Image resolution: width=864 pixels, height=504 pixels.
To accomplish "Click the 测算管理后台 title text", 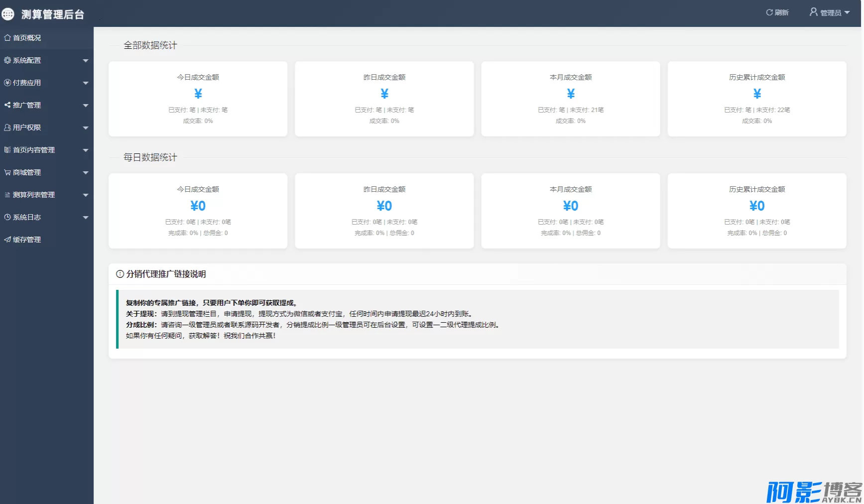I will pos(53,14).
